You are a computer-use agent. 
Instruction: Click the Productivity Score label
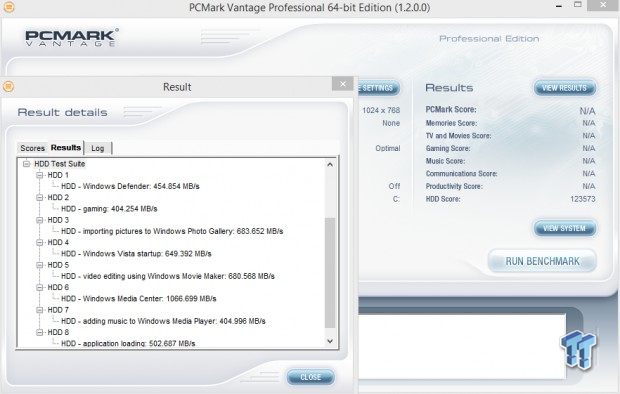coord(454,186)
